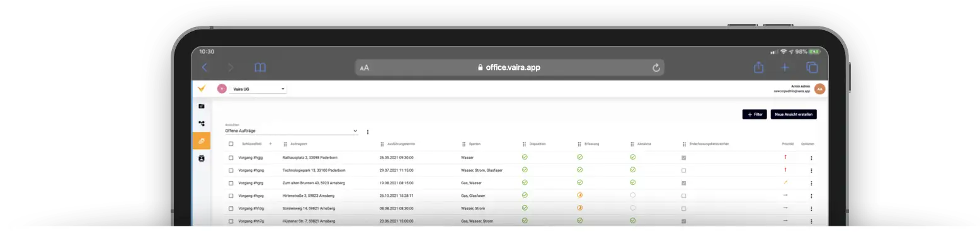This screenshot has width=980, height=232.
Task: Click address Rathausplatz 2, 33098 Paderborn
Action: pyautogui.click(x=310, y=158)
